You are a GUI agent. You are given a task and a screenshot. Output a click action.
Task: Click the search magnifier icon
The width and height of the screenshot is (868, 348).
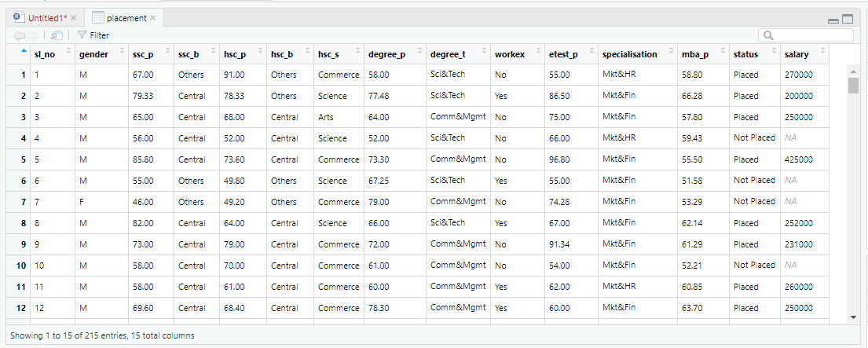click(767, 35)
